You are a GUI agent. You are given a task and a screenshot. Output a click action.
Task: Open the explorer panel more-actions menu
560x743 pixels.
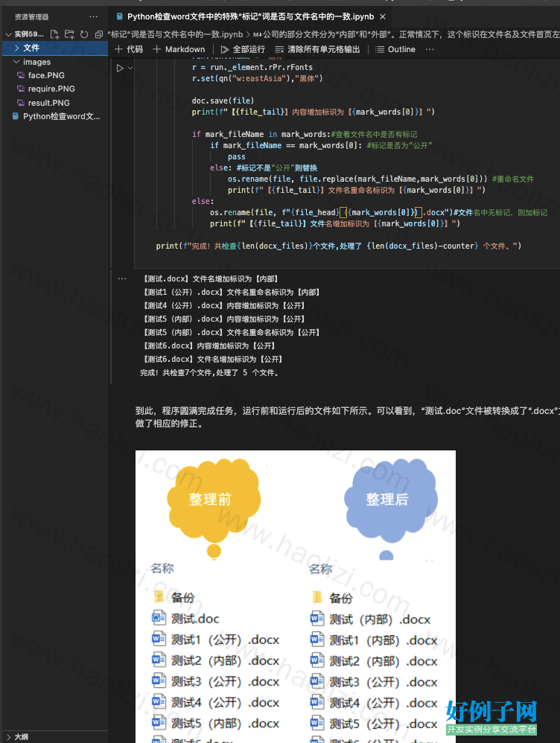[93, 16]
